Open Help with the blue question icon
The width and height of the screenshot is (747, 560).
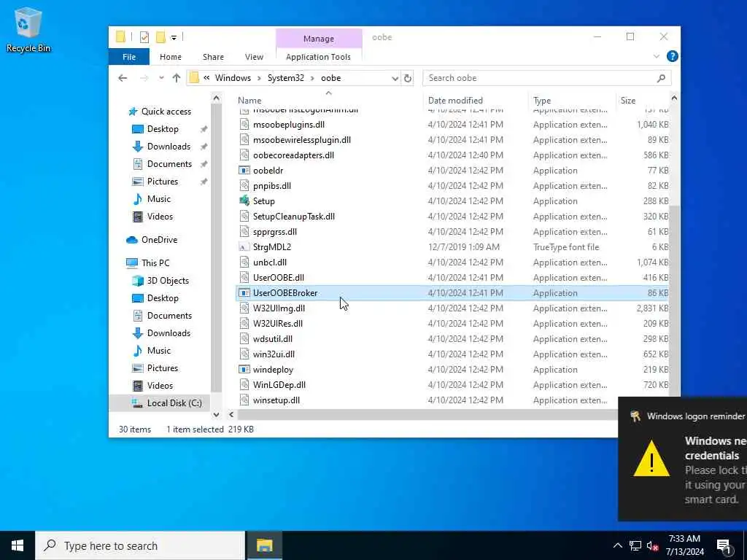point(672,56)
